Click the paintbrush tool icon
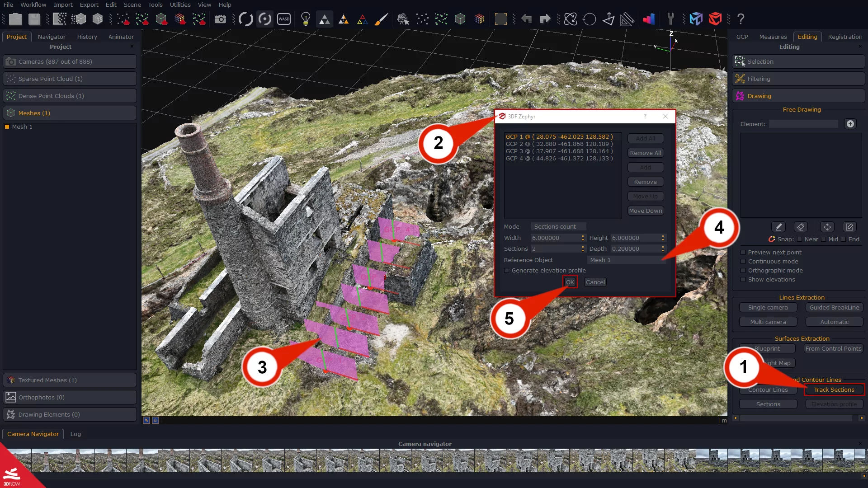Image resolution: width=868 pixels, height=488 pixels. click(x=381, y=19)
